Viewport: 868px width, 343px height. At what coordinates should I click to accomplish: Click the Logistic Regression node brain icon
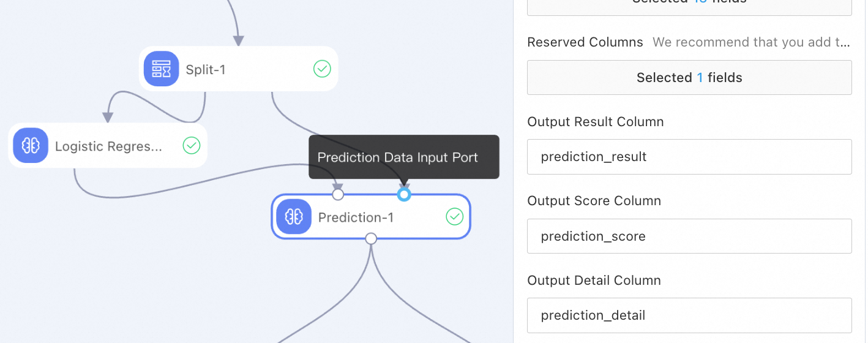[x=31, y=146]
